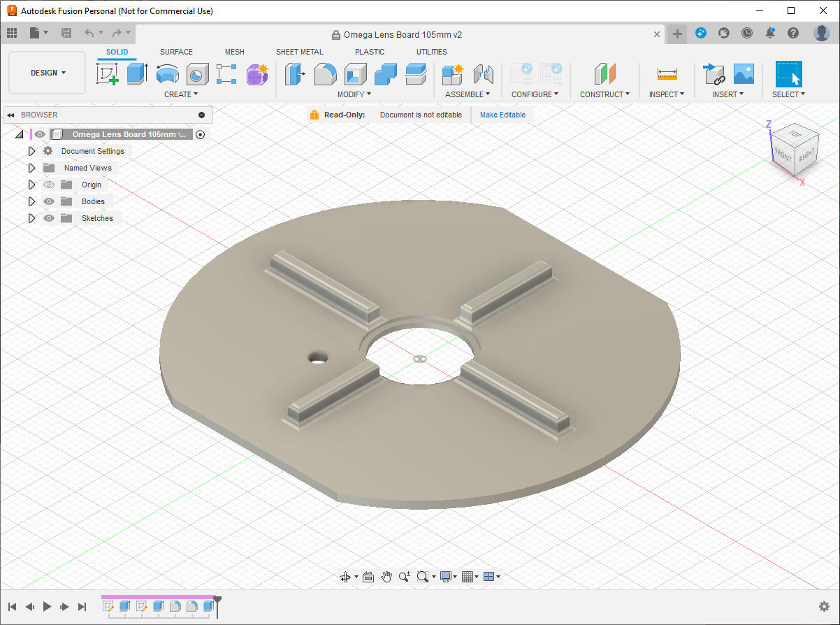Select the Press Pull tool
840x625 pixels.
(296, 73)
